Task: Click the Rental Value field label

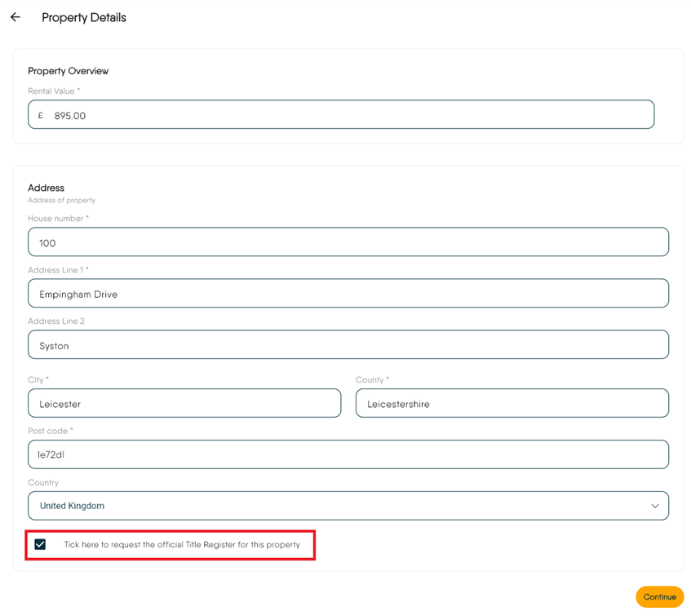Action: [54, 91]
